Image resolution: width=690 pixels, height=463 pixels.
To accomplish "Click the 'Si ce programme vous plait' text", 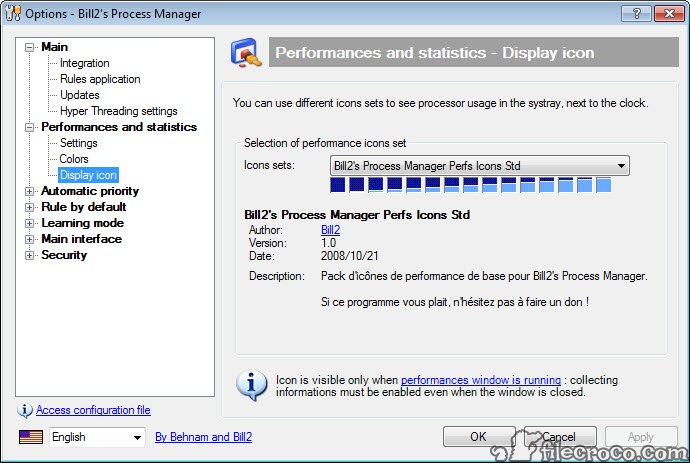I will [x=455, y=302].
